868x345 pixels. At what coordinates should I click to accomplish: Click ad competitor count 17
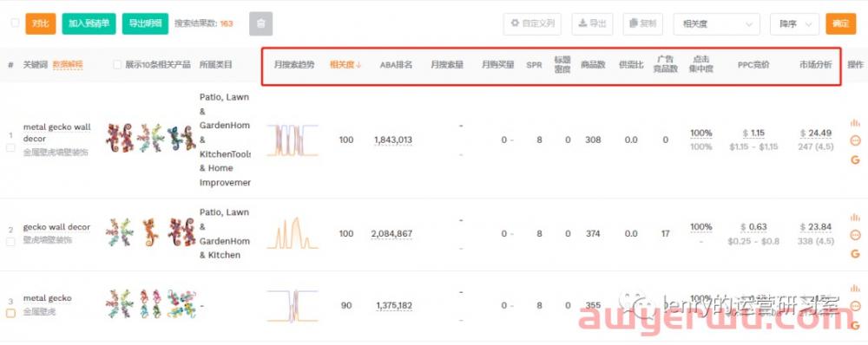[666, 234]
